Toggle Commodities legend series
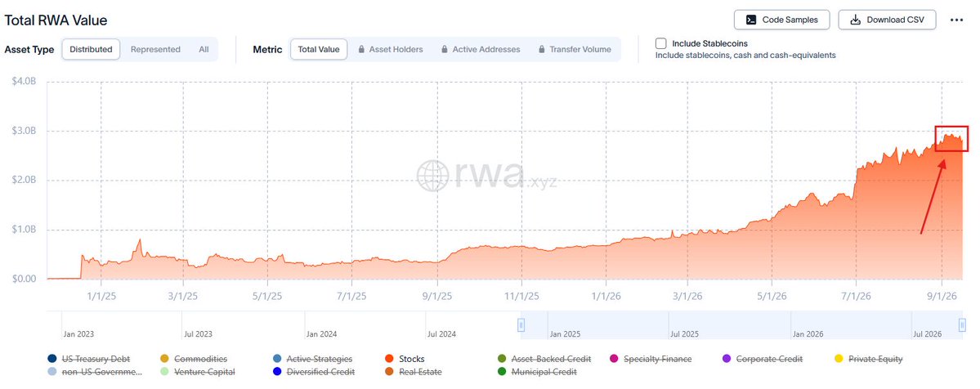Viewport: 980px width, 389px height. pos(194,359)
